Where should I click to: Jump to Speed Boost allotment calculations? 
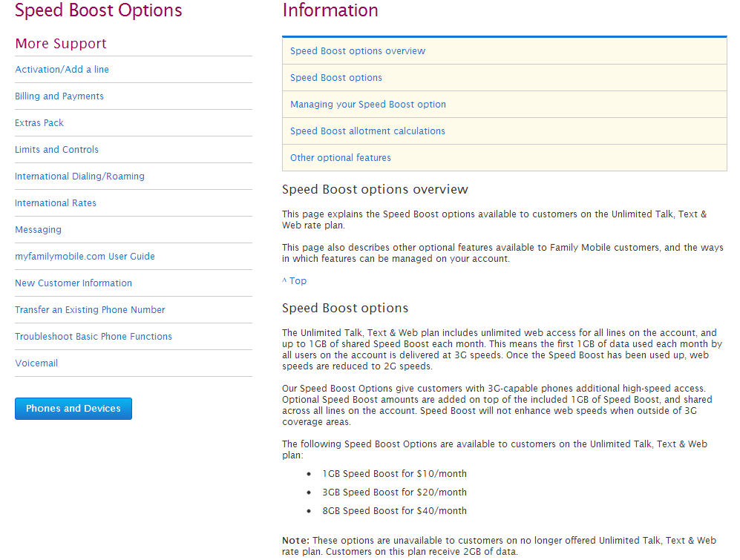(367, 131)
